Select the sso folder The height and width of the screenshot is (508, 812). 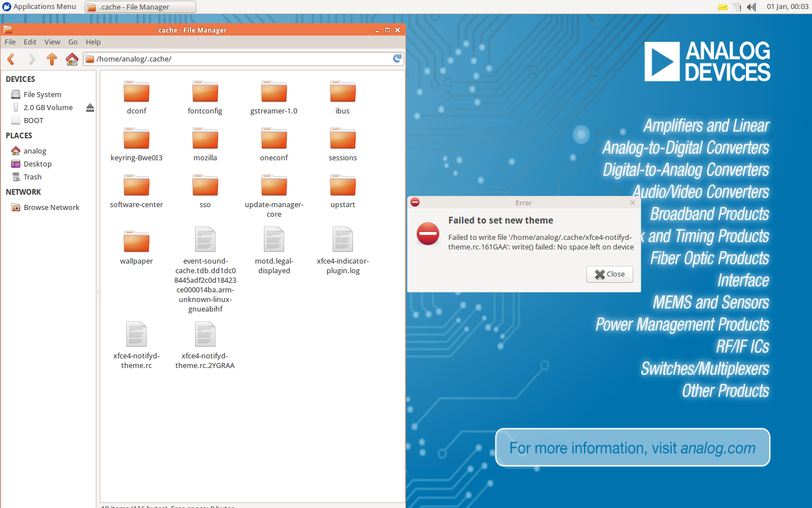(205, 191)
